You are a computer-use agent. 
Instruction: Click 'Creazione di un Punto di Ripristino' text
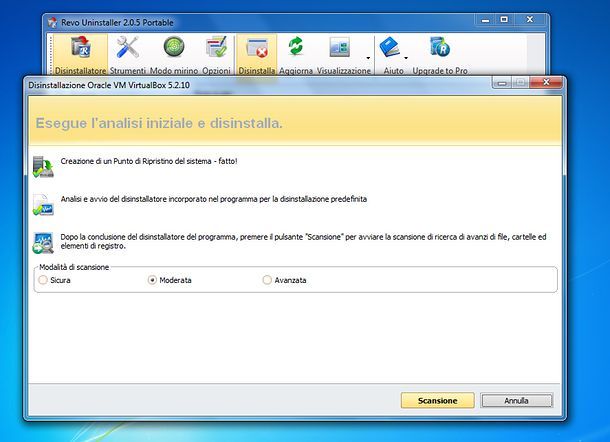149,161
